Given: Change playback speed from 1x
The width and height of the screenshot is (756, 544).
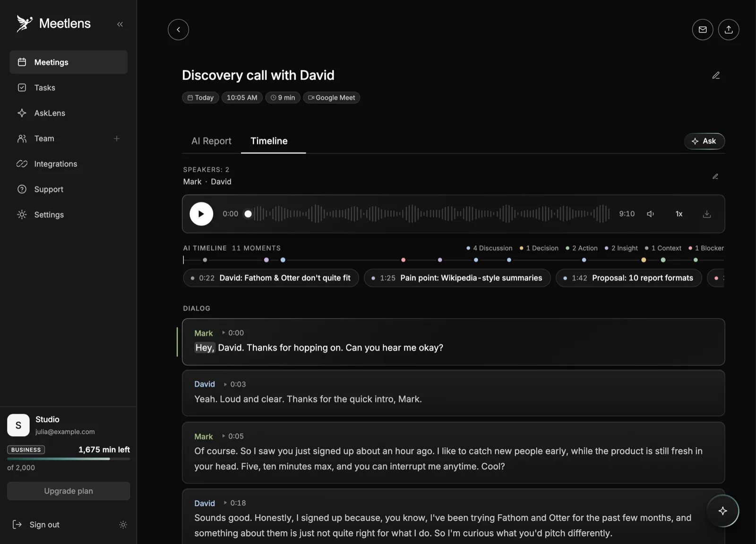Looking at the screenshot, I should click(x=679, y=214).
